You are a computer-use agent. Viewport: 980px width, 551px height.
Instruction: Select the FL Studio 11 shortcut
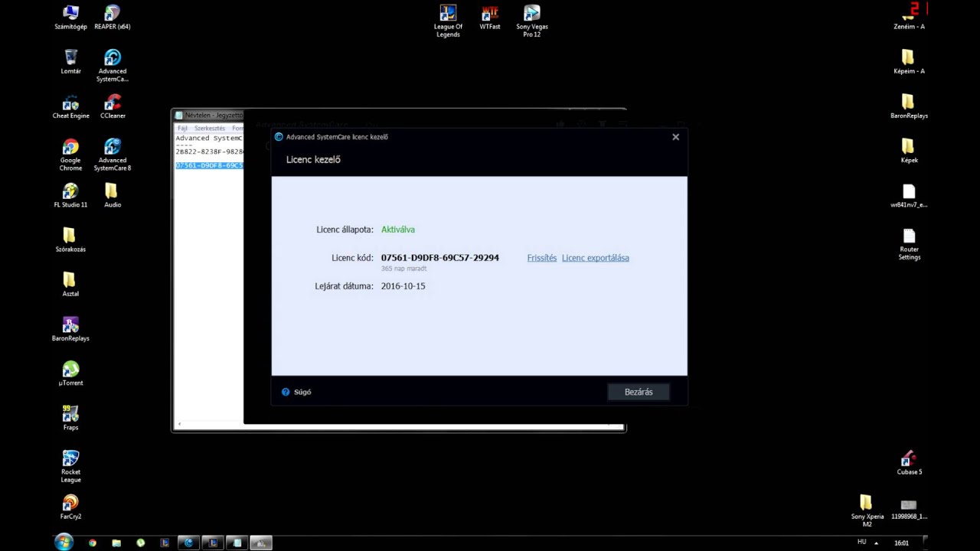click(x=70, y=195)
